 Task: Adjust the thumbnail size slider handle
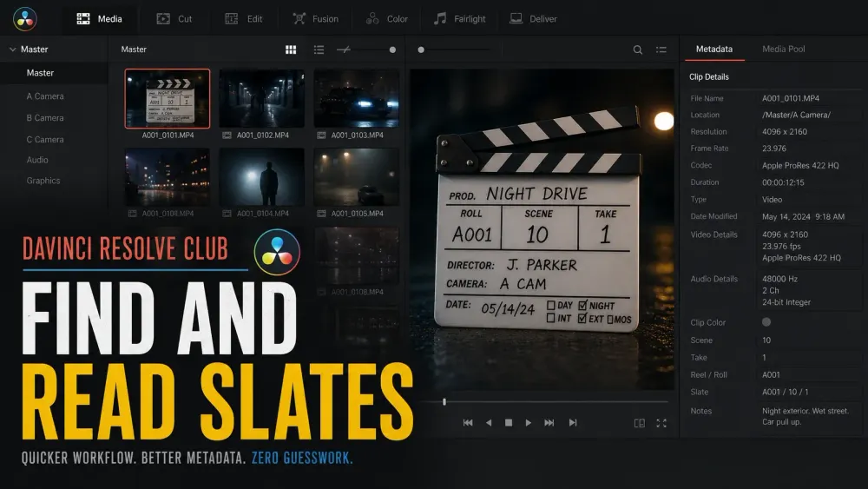(392, 50)
